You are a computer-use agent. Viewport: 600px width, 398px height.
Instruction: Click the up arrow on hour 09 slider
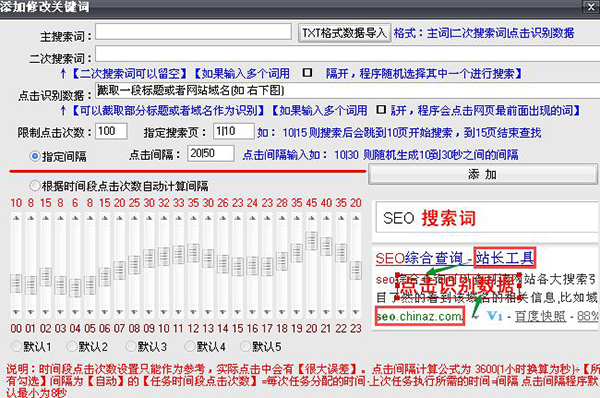click(149, 218)
